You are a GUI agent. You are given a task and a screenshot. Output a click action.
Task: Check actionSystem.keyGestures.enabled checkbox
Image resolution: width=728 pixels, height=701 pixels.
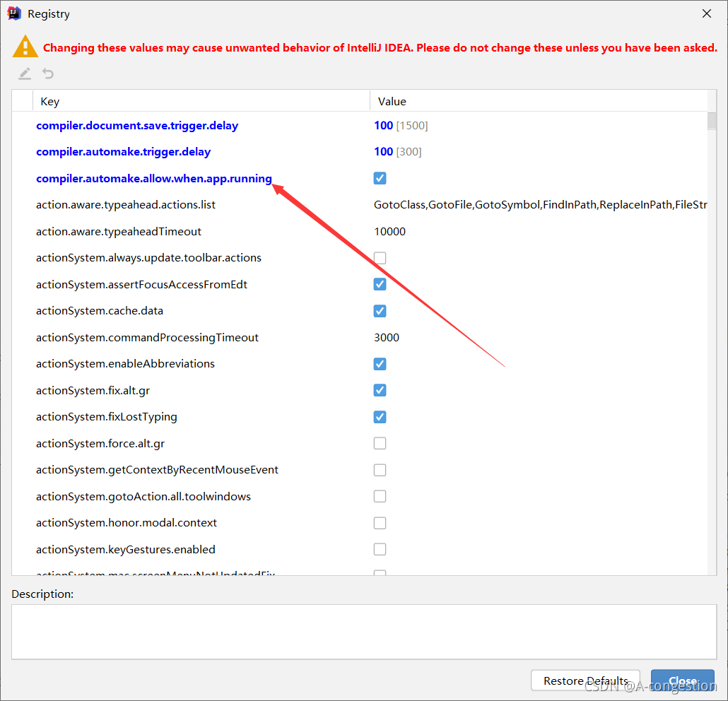[x=380, y=550]
